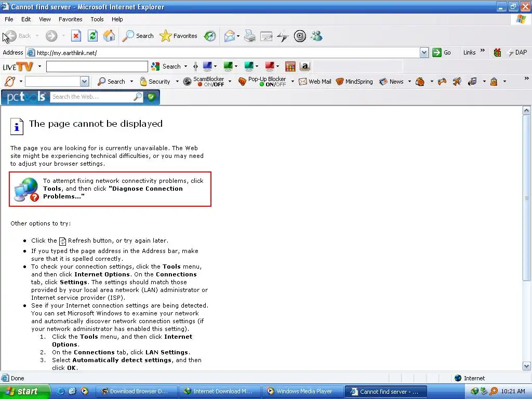532x399 pixels.
Task: Click the Stop loading toolbar icon
Action: pyautogui.click(x=76, y=36)
